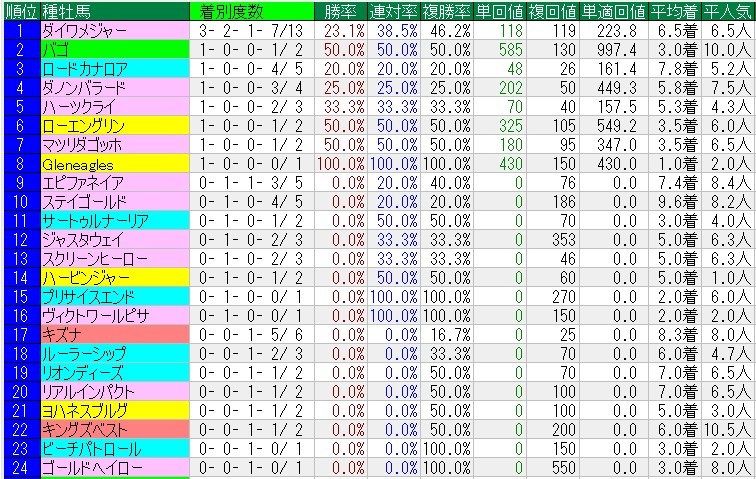756x479 pixels.
Task: Click the yellow ヨハネスブルグ cell
Action: click(115, 411)
